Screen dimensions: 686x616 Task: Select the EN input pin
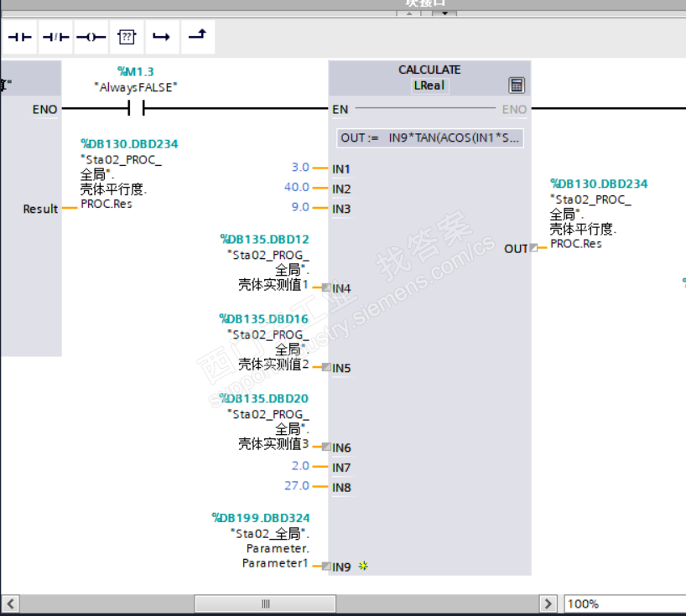coord(340,109)
